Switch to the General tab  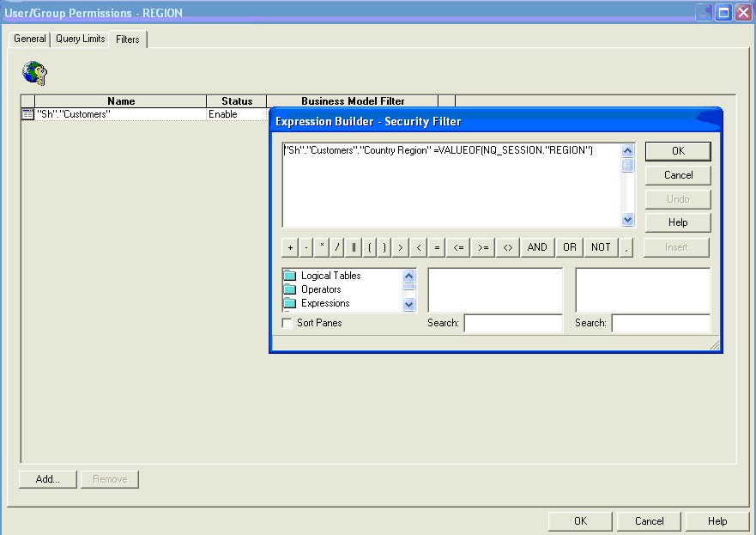tap(29, 39)
